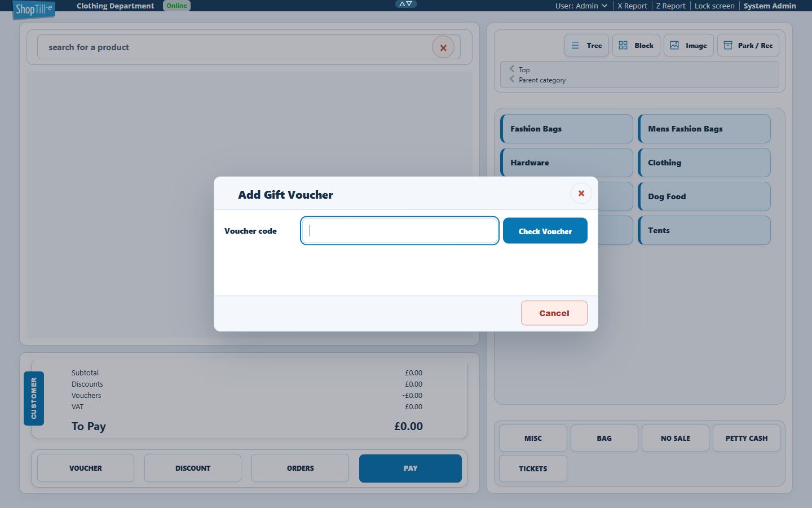Open ORDERS
Screen dimensions: 812x508
[300, 468]
